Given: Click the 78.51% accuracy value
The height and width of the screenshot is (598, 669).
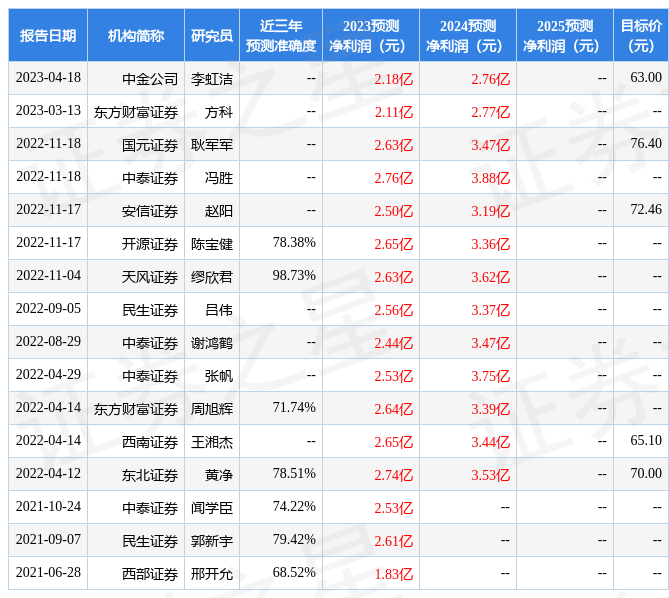Looking at the screenshot, I should (x=294, y=473).
